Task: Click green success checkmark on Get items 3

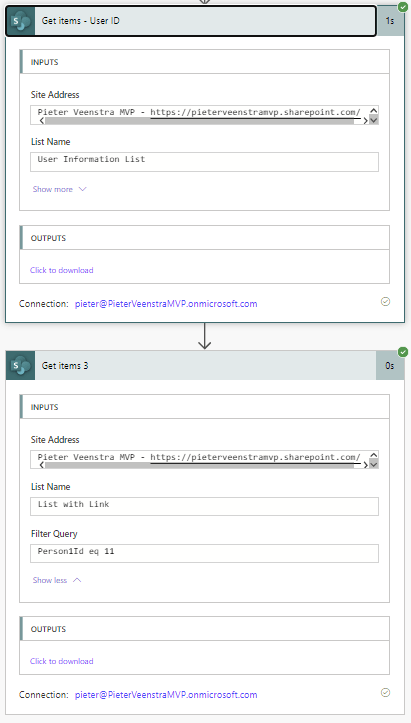Action: [403, 352]
